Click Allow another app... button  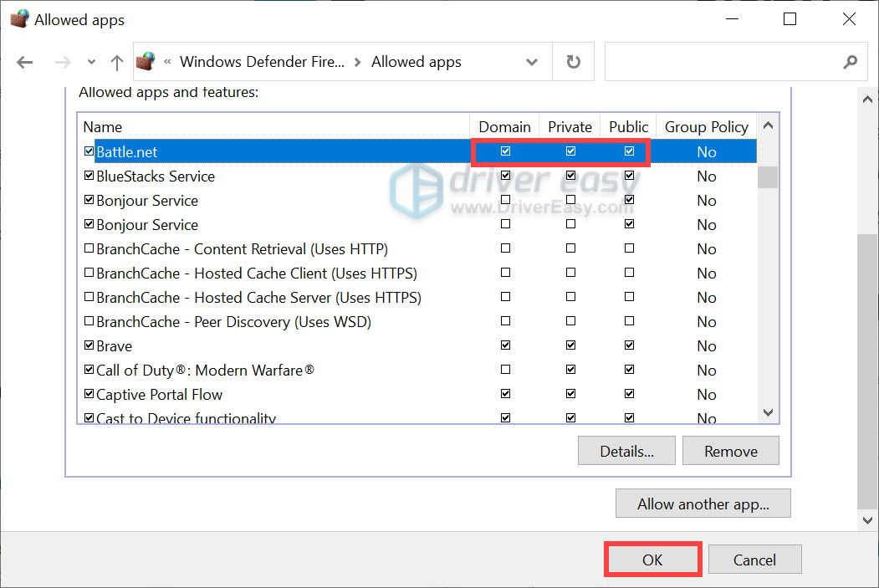coord(703,504)
